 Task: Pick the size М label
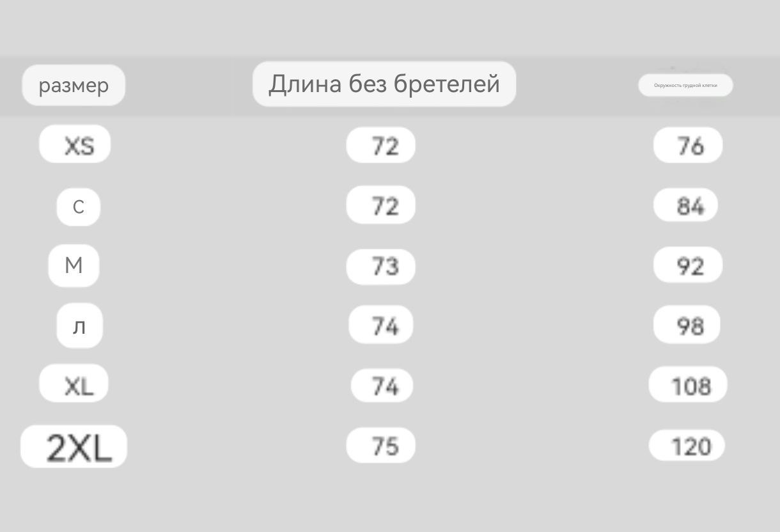pyautogui.click(x=74, y=265)
